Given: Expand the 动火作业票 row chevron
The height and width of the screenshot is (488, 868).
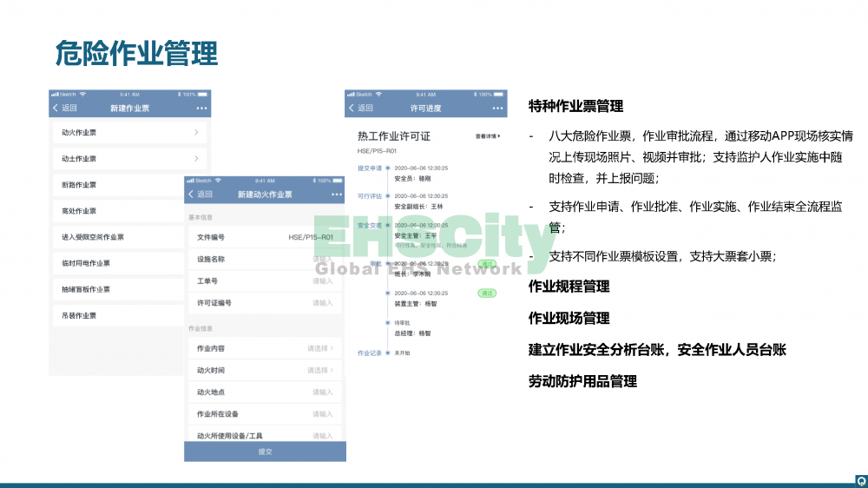Looking at the screenshot, I should pos(196,133).
